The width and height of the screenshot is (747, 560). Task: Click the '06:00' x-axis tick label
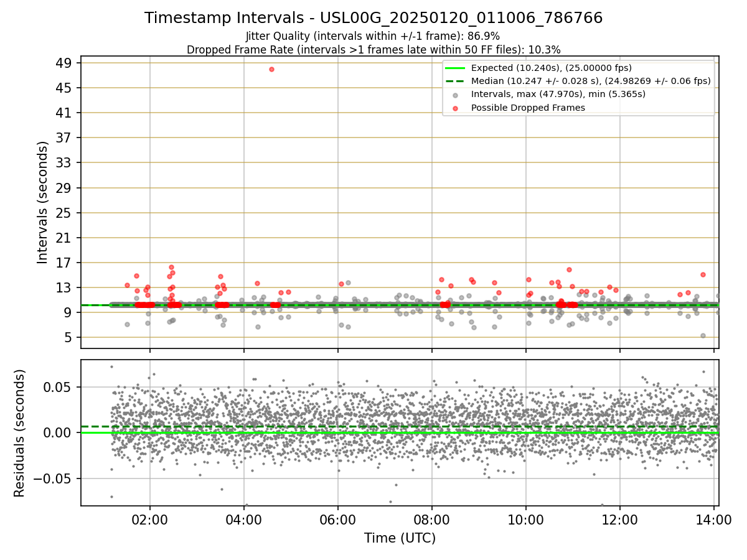click(337, 520)
